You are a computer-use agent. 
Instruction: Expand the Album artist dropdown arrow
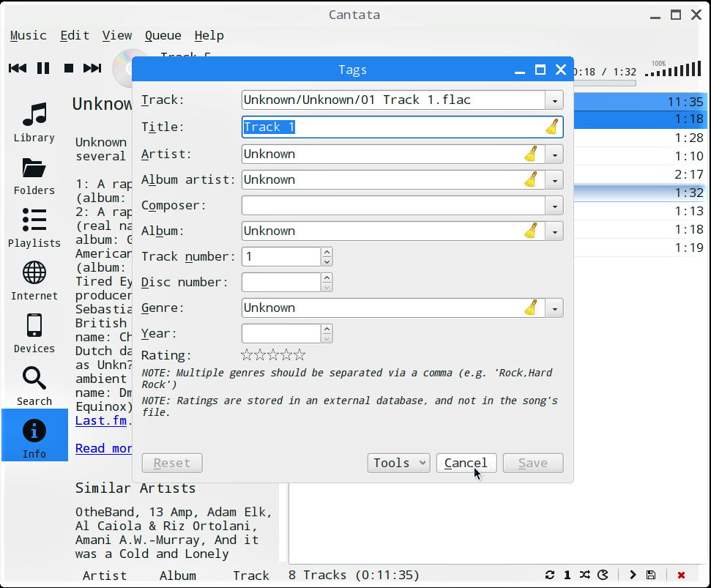coord(554,180)
